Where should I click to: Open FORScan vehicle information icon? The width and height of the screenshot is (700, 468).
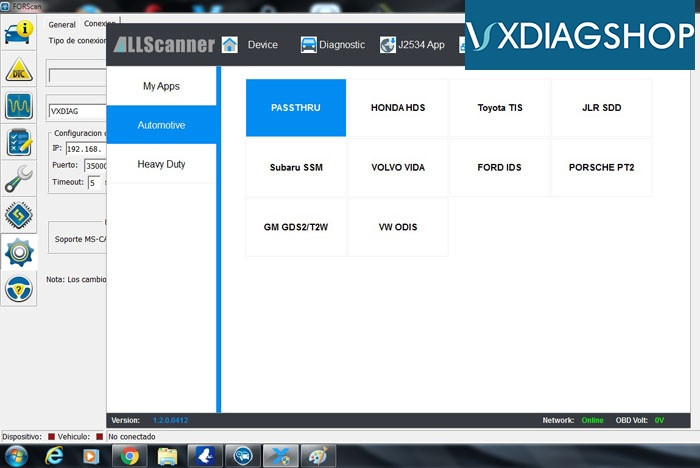(x=17, y=32)
